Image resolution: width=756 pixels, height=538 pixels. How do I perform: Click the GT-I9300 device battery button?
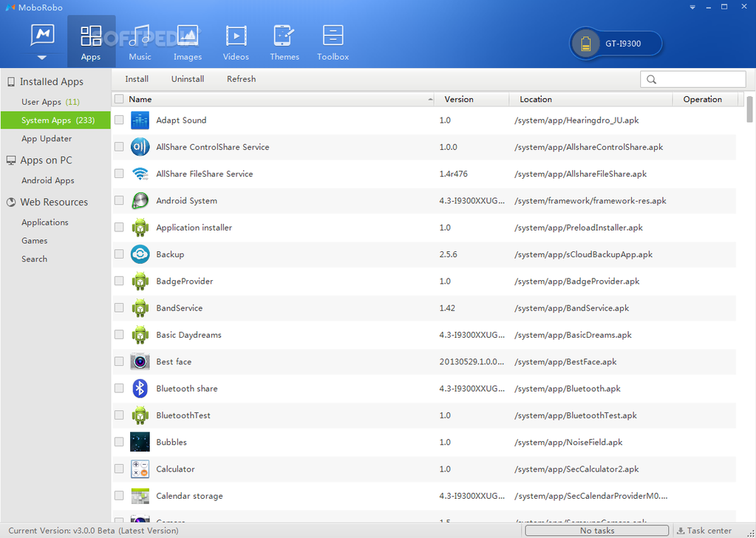(616, 44)
